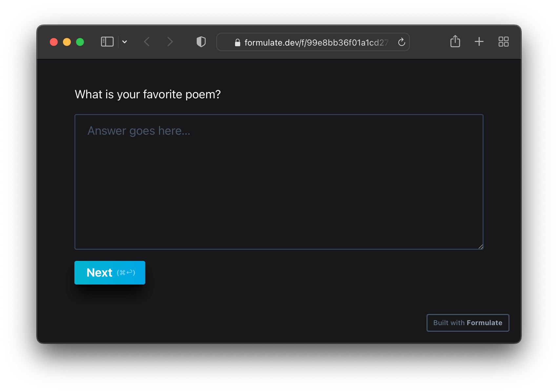Go forward to the next page

click(169, 42)
